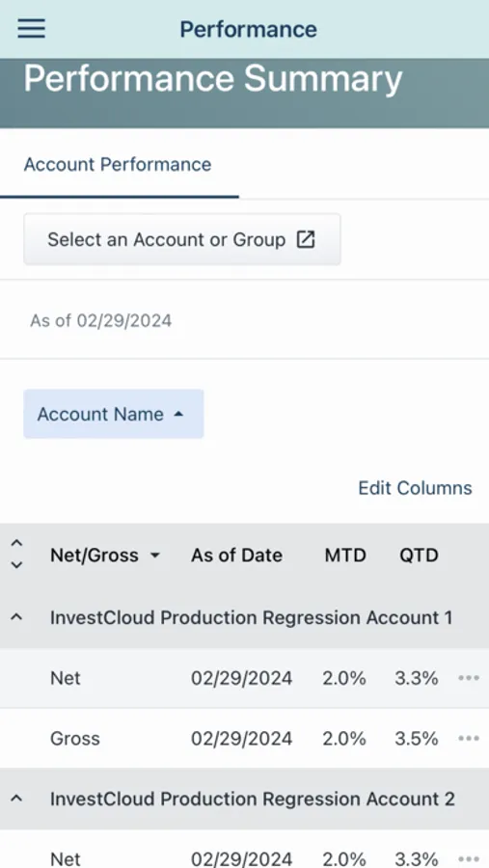Image resolution: width=489 pixels, height=868 pixels.
Task: Click the 2.0% MTD value in the Gross row
Action: (344, 739)
